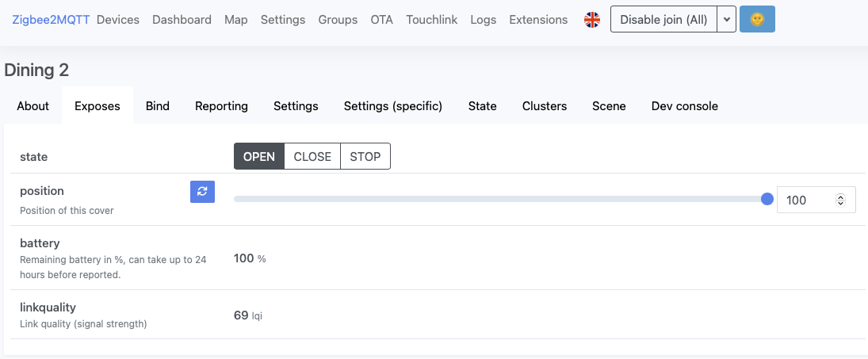Viewport: 868px width, 359px height.
Task: Select the CLOSE state option
Action: (x=312, y=157)
